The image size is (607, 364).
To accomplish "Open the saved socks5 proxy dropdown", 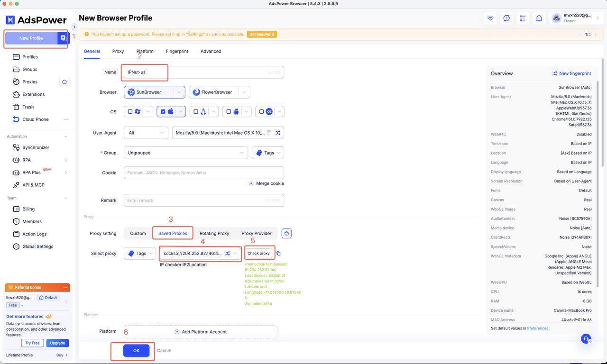I will tap(200, 254).
